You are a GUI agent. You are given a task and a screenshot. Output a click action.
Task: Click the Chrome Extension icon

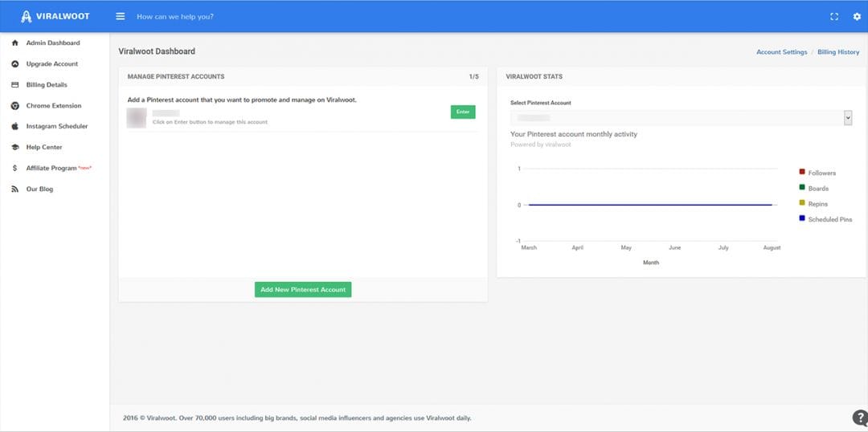tap(15, 106)
